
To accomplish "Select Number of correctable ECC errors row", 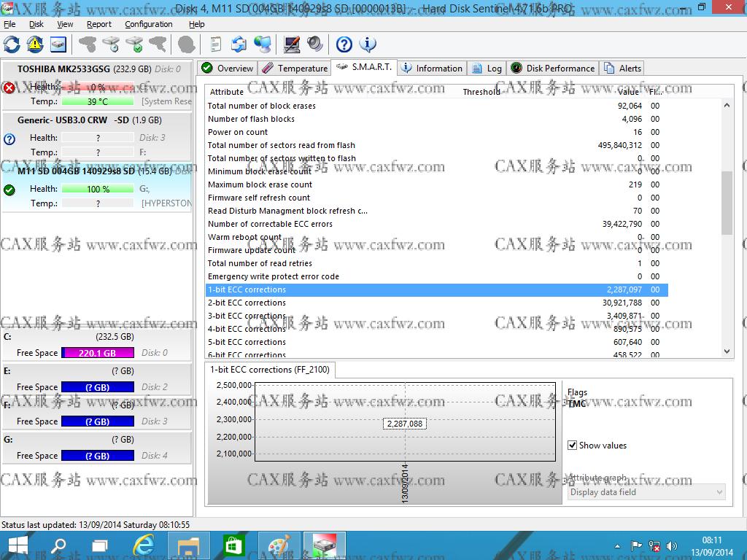I will (x=437, y=224).
